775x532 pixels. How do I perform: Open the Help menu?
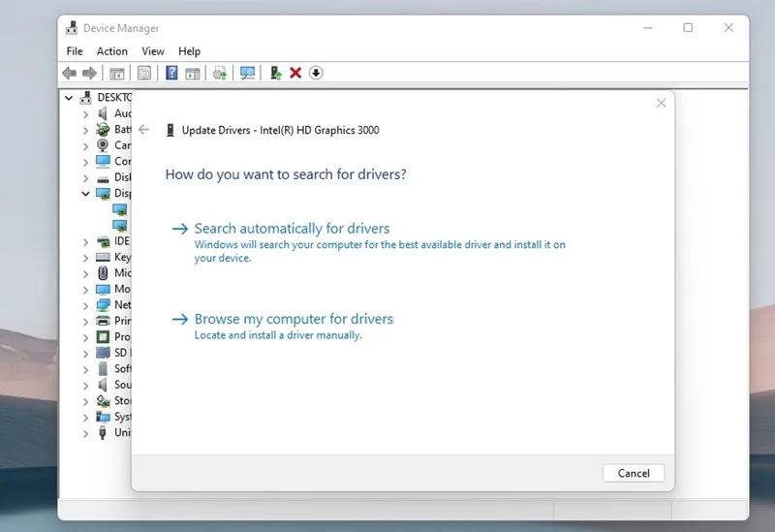click(189, 51)
